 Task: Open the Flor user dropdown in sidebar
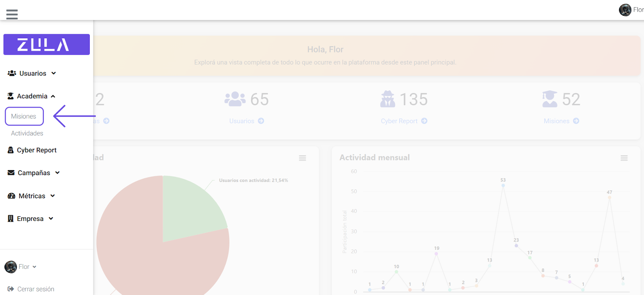pos(24,267)
